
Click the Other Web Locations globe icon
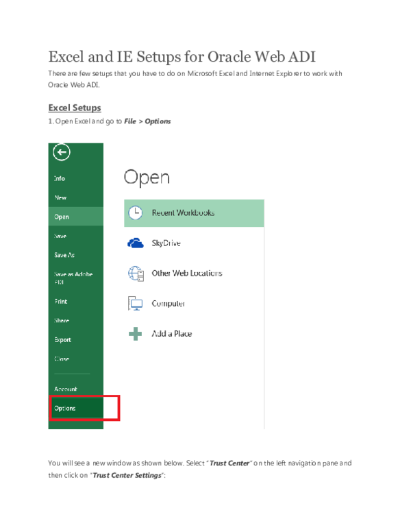136,273
